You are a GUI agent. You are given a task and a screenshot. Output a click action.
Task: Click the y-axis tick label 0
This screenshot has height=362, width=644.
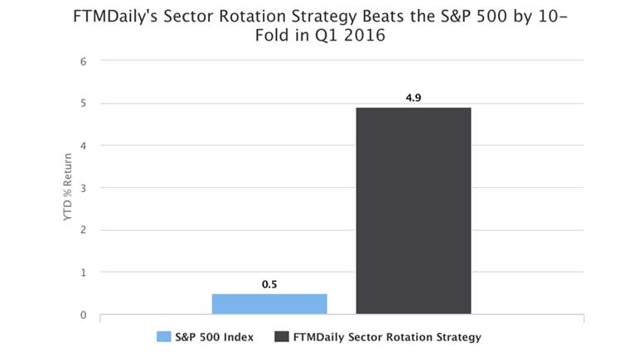pos(83,315)
